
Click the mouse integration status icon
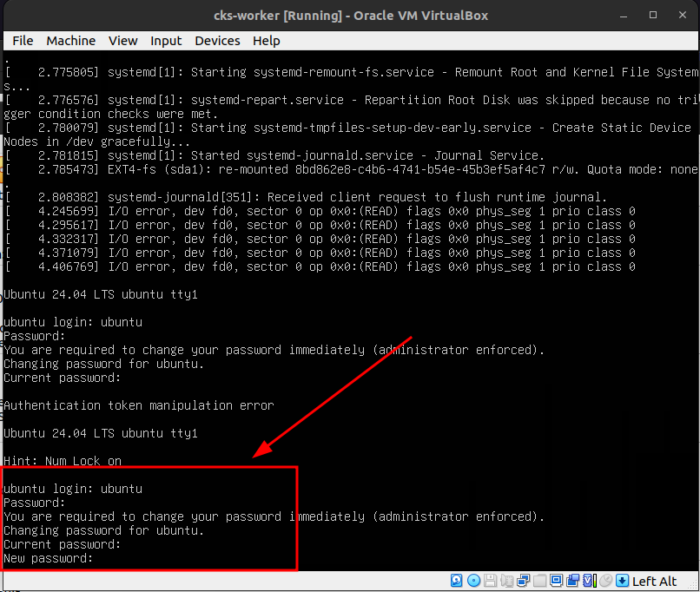[x=606, y=581]
